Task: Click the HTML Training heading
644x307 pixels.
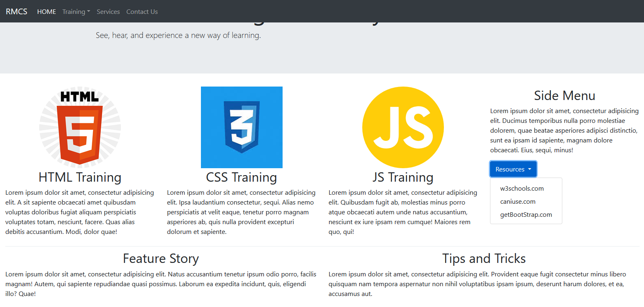Action: pos(80,177)
